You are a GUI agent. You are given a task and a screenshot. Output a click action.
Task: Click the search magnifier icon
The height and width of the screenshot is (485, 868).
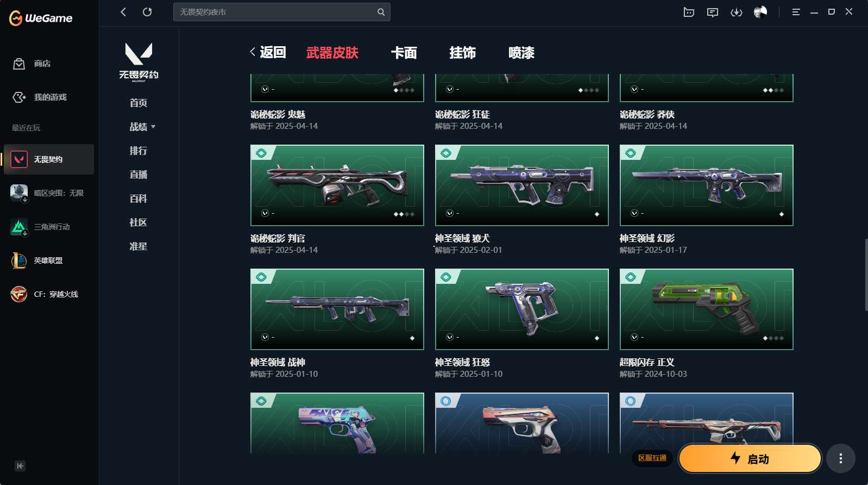click(x=381, y=12)
